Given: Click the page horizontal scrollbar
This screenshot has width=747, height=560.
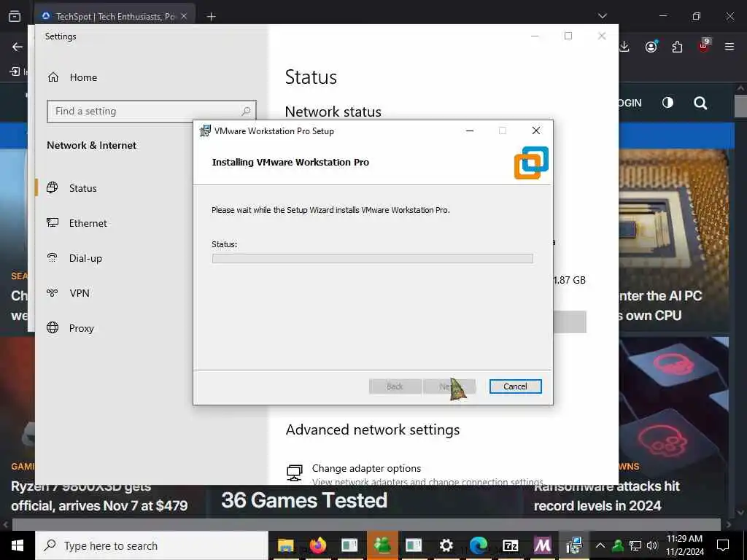Looking at the screenshot, I should 366,525.
